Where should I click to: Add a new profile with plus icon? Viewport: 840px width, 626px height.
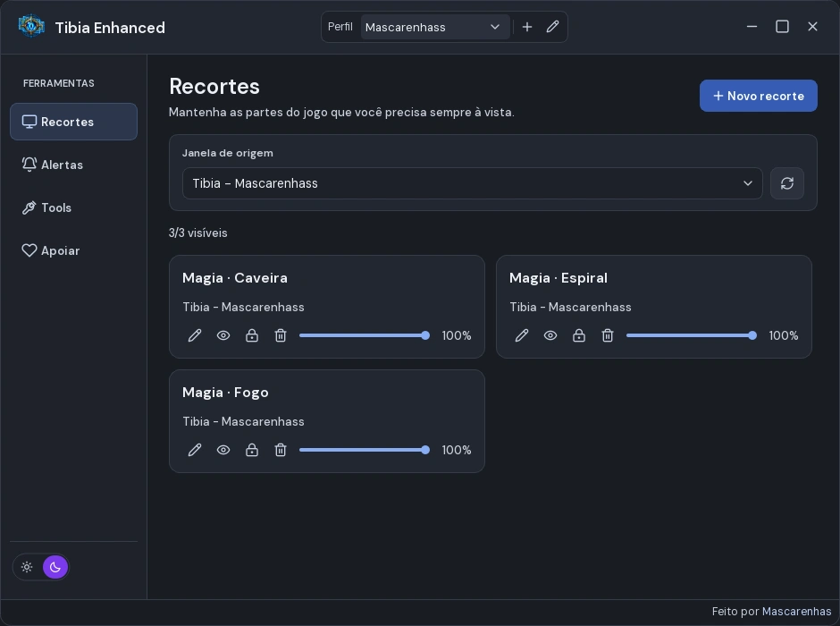coord(527,27)
